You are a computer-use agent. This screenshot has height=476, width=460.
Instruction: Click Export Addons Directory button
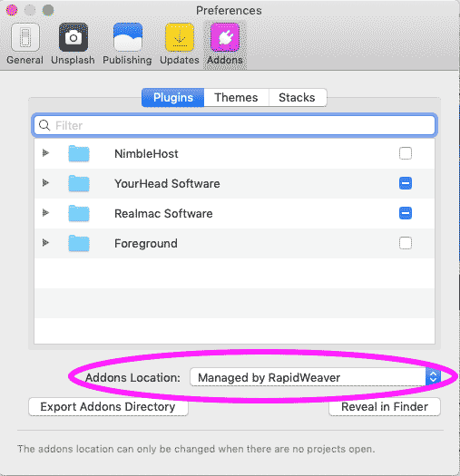pos(108,407)
